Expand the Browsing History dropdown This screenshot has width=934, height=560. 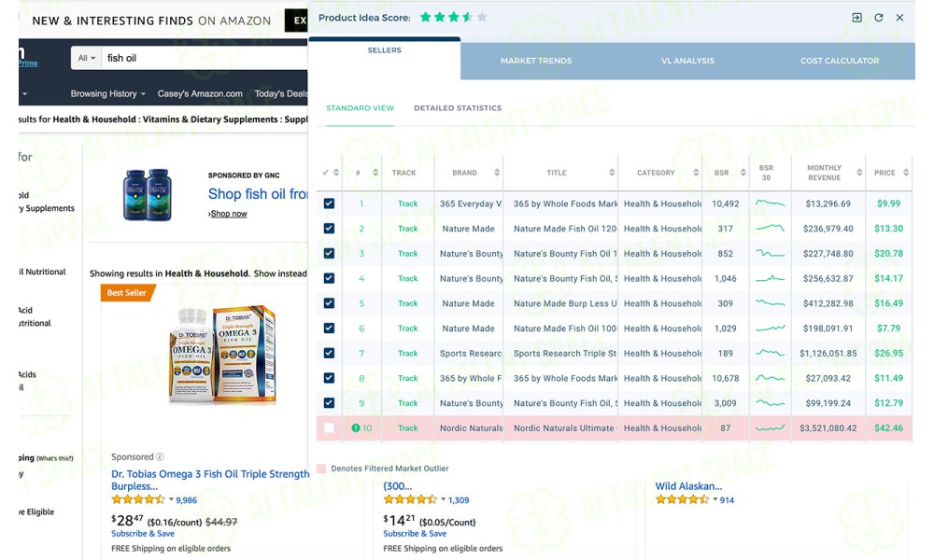pos(107,93)
